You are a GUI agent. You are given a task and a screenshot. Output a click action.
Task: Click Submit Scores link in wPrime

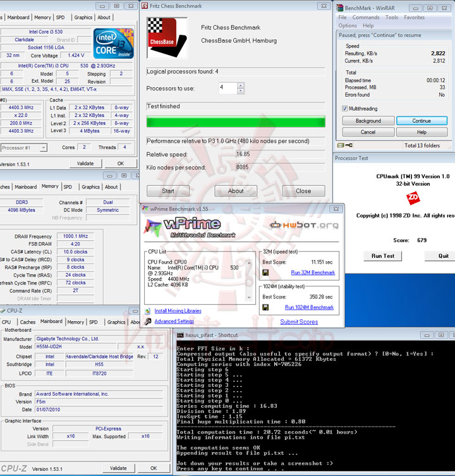click(x=299, y=322)
